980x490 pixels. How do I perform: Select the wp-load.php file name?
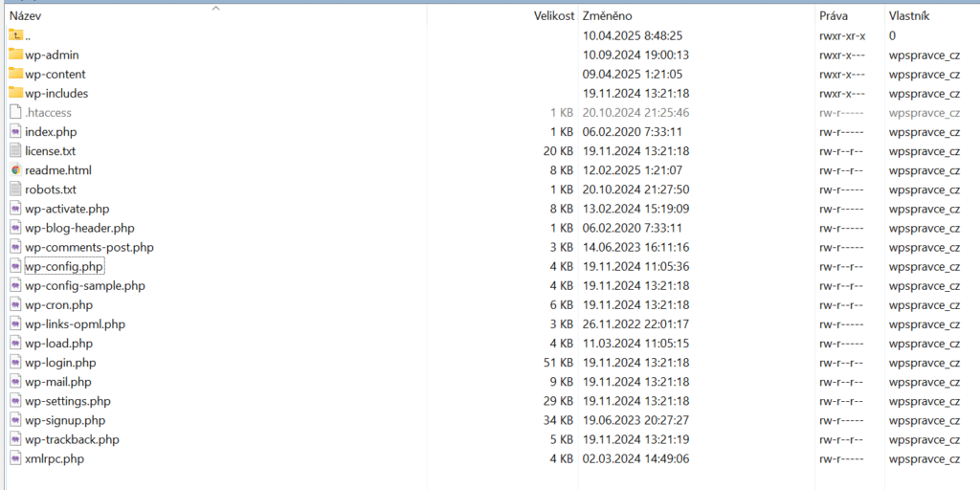click(58, 344)
